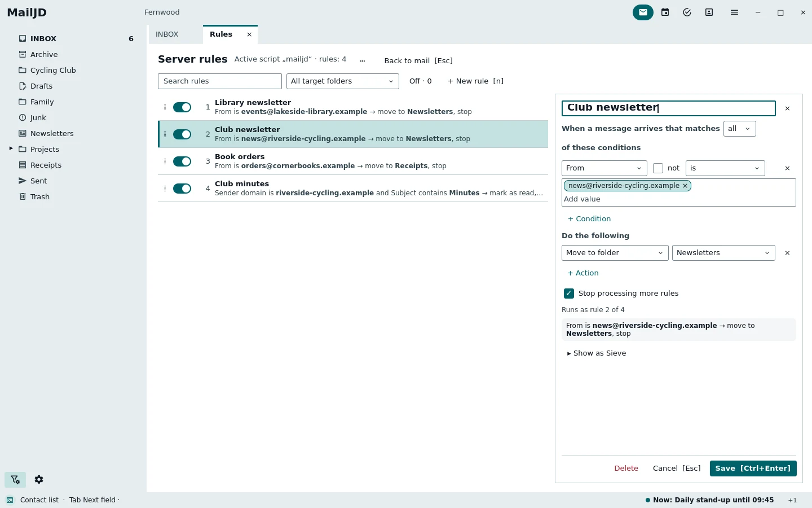This screenshot has width=812, height=508.
Task: Remove the Move to folder action
Action: click(x=788, y=253)
